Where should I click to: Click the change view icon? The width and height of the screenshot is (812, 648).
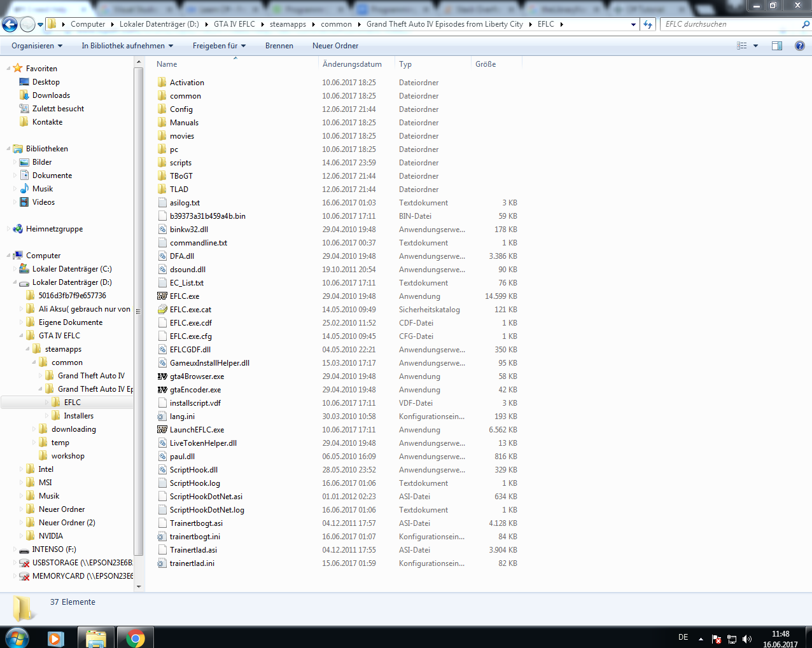point(741,46)
